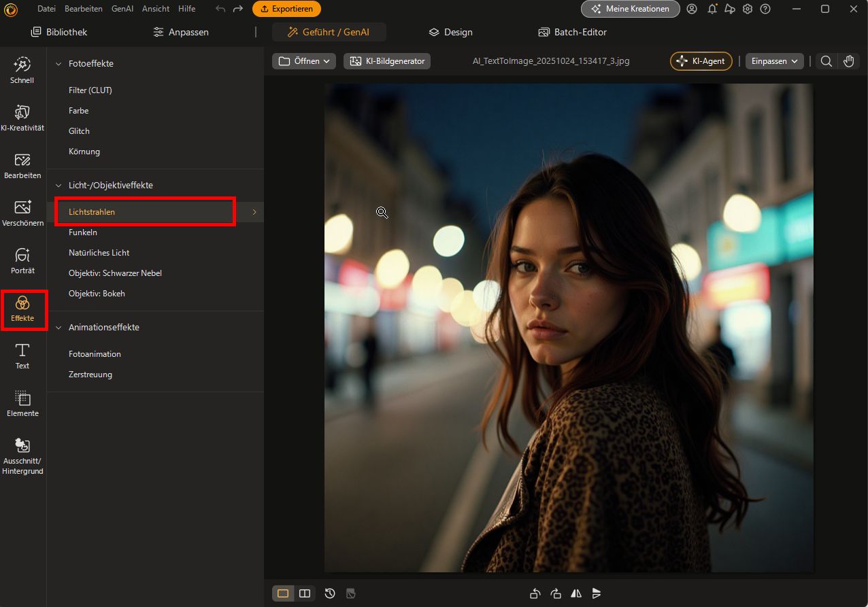868x607 pixels.
Task: Rotate the image left
Action: point(535,593)
